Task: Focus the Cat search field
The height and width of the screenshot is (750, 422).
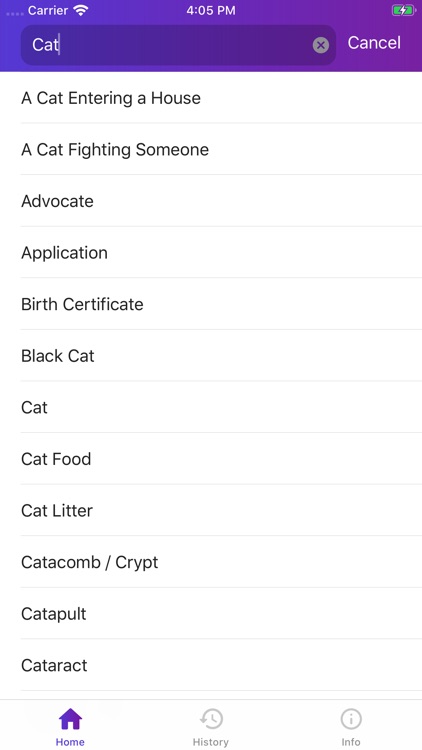Action: click(178, 45)
